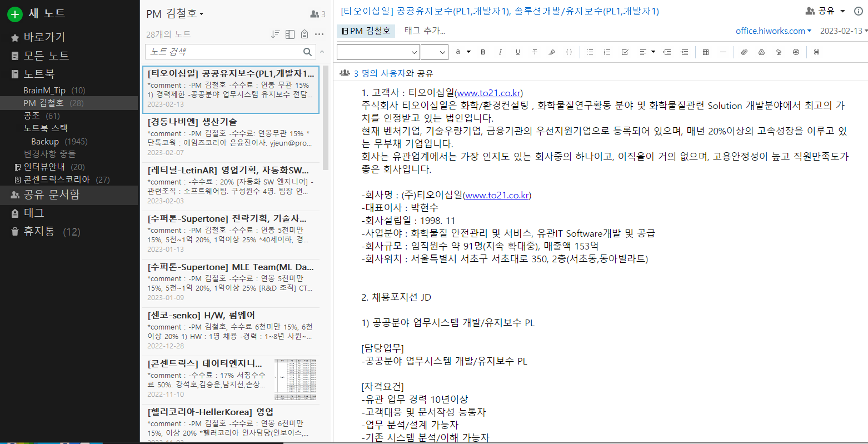Viewport: 868px width, 444px height.
Task: Open the 수퍼톤-Supertone MLE Team note
Action: click(231, 283)
